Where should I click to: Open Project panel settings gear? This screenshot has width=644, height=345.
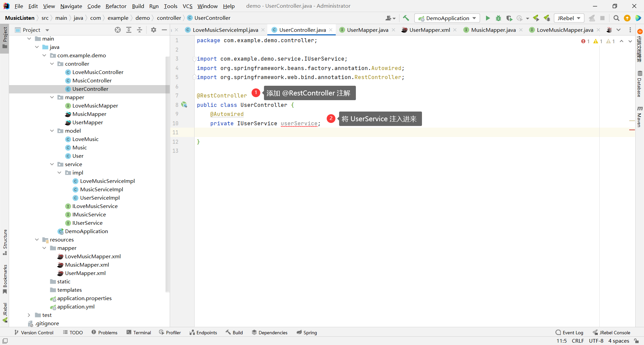[x=154, y=30]
